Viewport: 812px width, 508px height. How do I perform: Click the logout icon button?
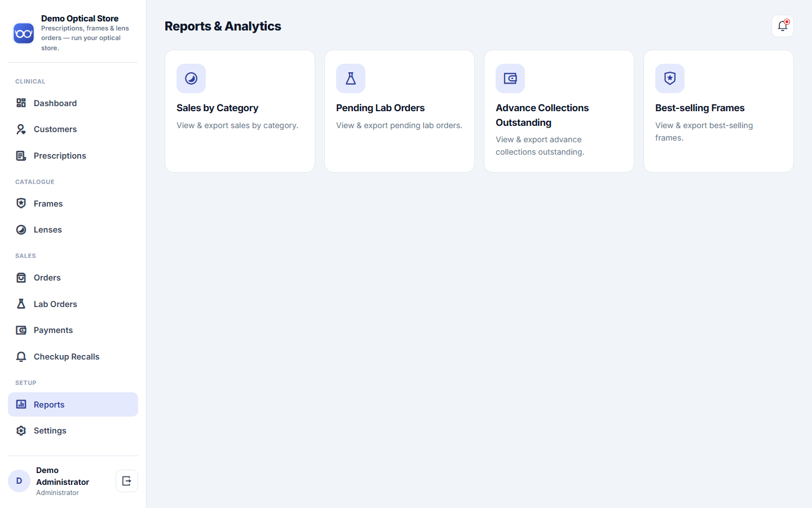tap(127, 481)
